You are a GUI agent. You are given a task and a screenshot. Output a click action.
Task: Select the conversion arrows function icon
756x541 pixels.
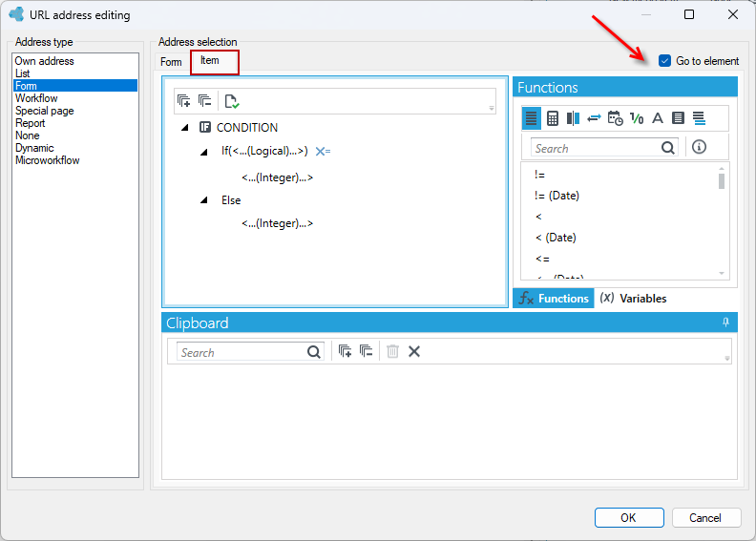(594, 118)
